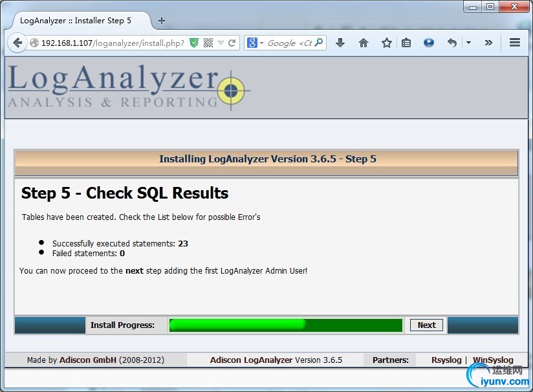
Task: Click 'Successfully executed statements: 23' text
Action: [x=120, y=243]
